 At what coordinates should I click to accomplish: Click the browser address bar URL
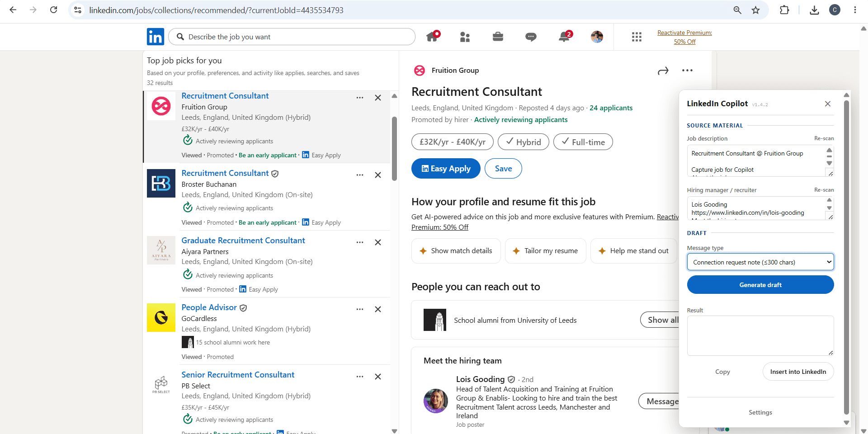click(216, 10)
